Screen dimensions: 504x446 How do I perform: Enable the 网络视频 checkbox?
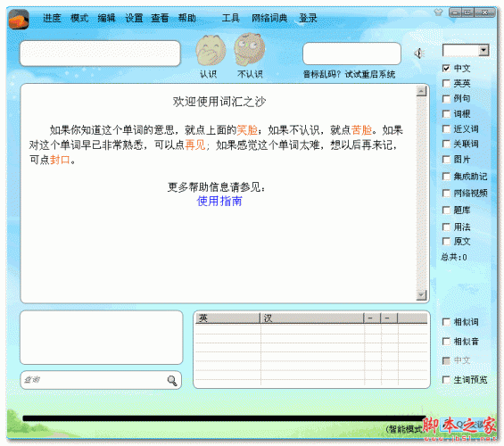point(446,193)
